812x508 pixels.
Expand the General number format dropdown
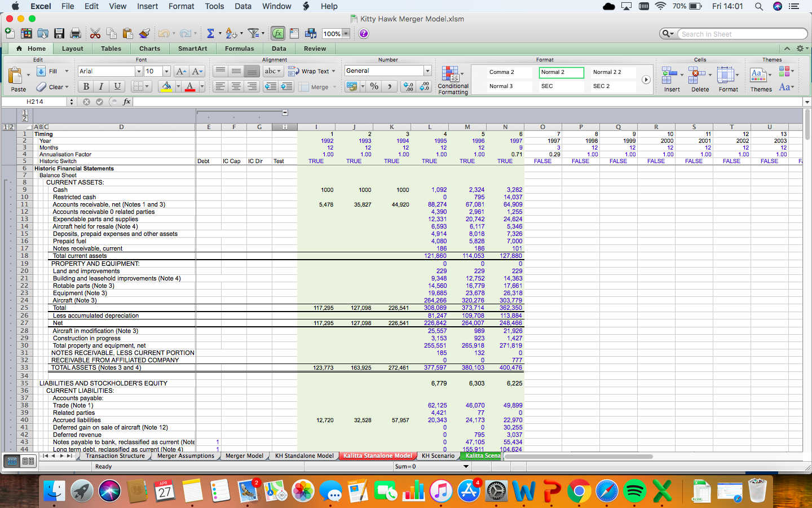point(427,71)
